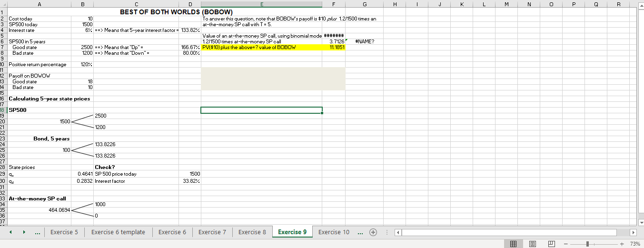Click the zoom in plus button

(x=622, y=244)
